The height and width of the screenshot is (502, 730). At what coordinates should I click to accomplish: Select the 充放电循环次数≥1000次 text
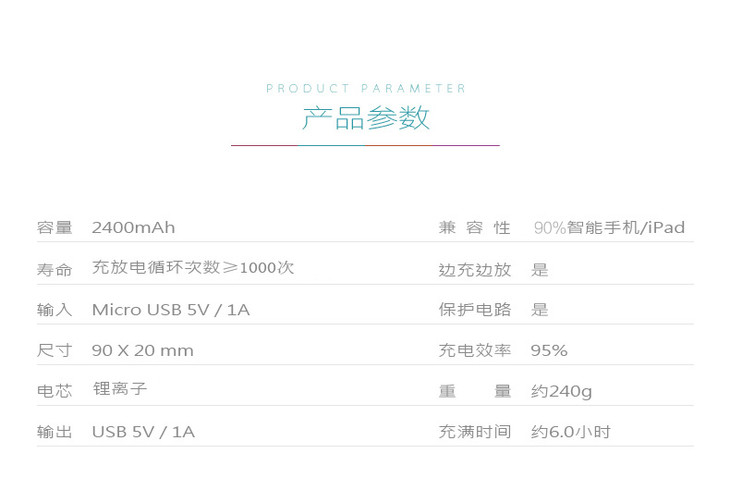(x=193, y=268)
